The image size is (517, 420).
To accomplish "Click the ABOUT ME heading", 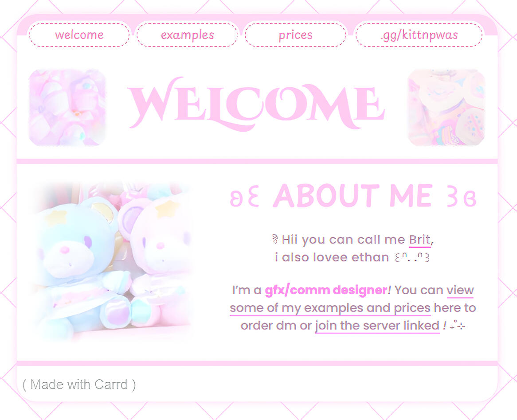I will (x=353, y=196).
